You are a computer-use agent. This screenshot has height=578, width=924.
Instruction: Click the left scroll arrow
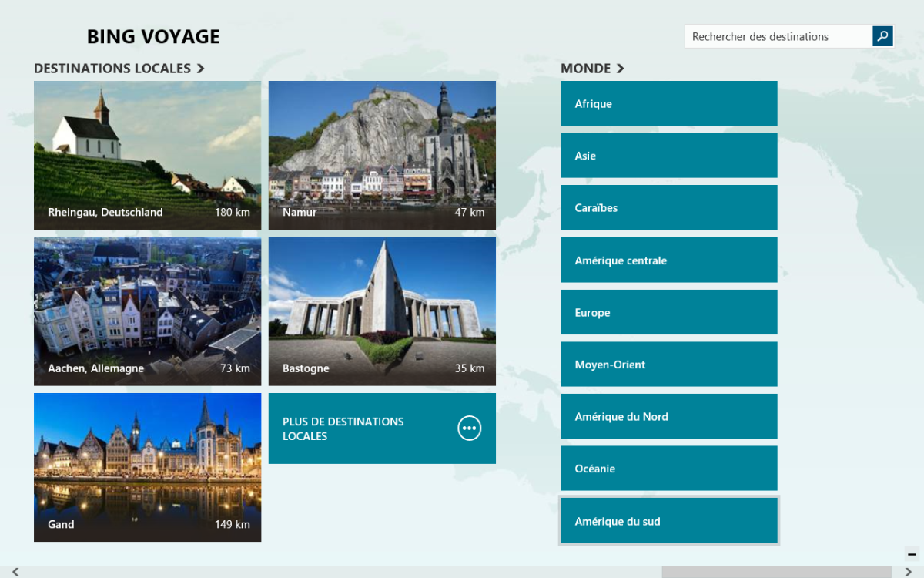[15, 572]
